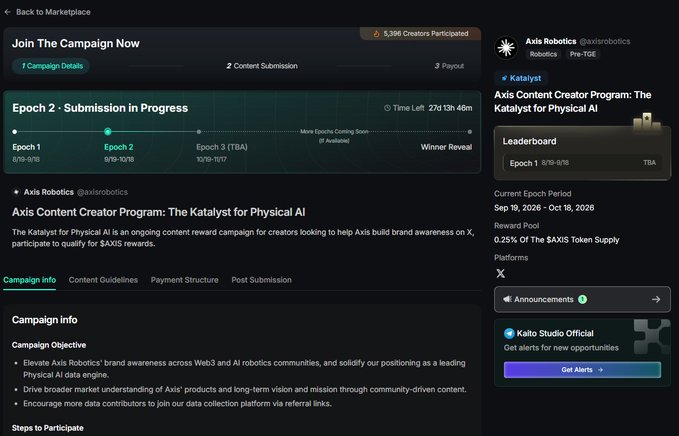The height and width of the screenshot is (436, 679).
Task: Click Epoch 2 · Submission in Progress heading
Action: click(100, 108)
